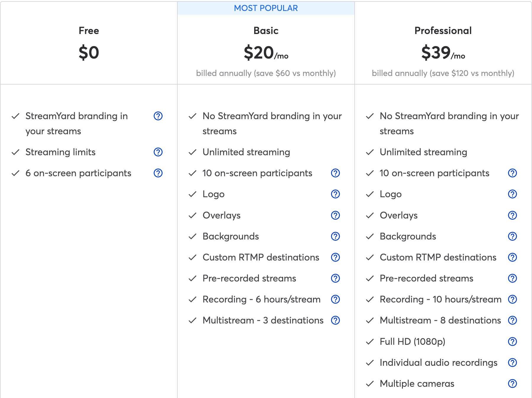Open help for Basic Multistream 3 destinations
The height and width of the screenshot is (398, 532).
(335, 320)
